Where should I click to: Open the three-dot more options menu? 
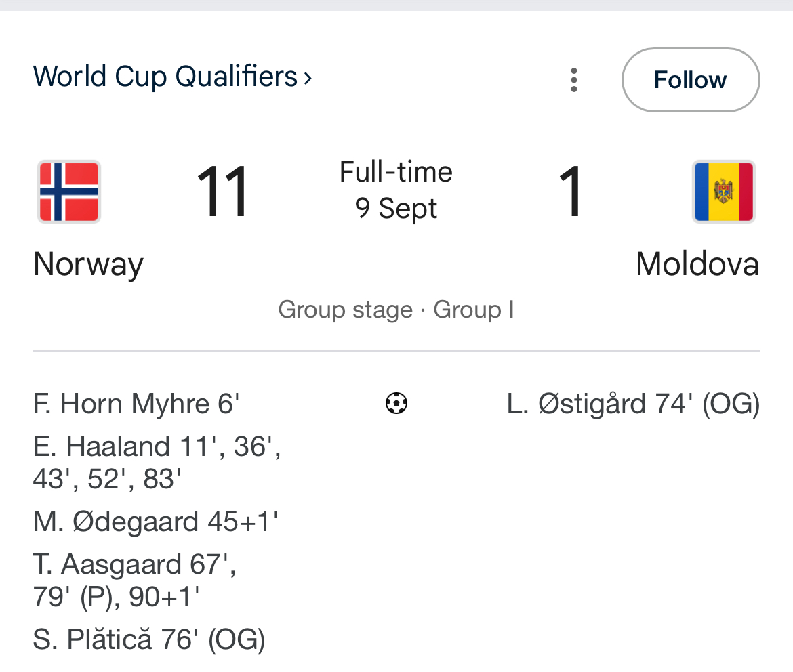574,80
